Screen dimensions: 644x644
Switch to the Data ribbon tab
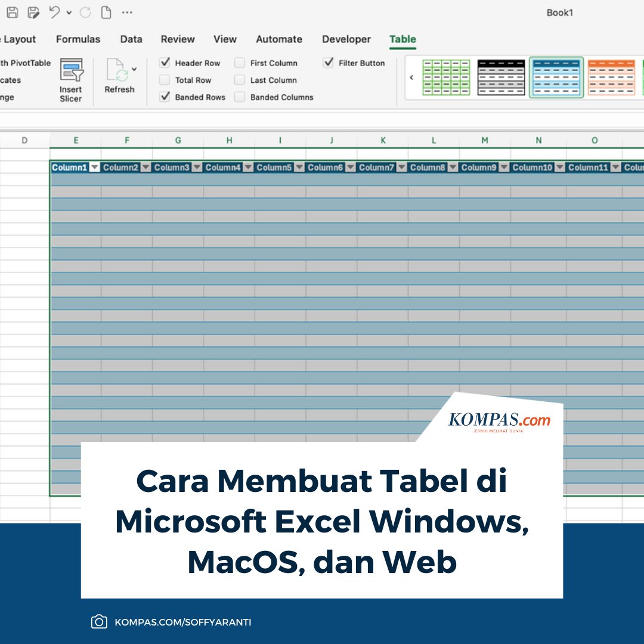pyautogui.click(x=131, y=39)
